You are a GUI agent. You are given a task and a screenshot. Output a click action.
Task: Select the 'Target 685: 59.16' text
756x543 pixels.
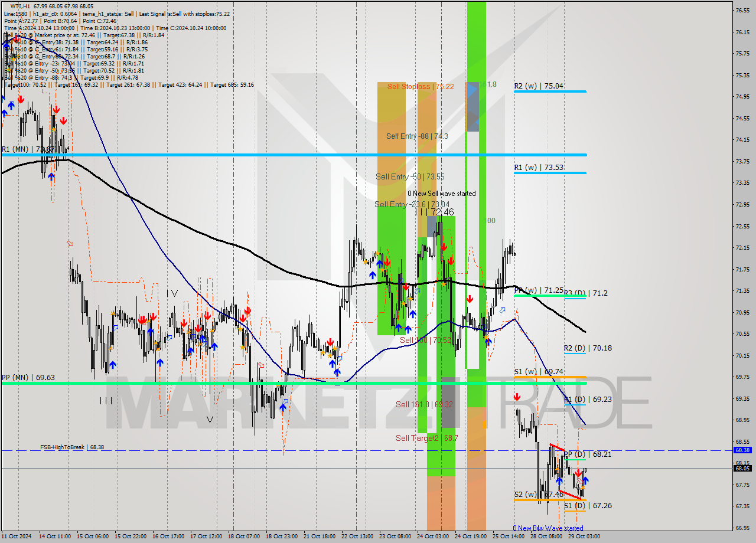pyautogui.click(x=232, y=84)
